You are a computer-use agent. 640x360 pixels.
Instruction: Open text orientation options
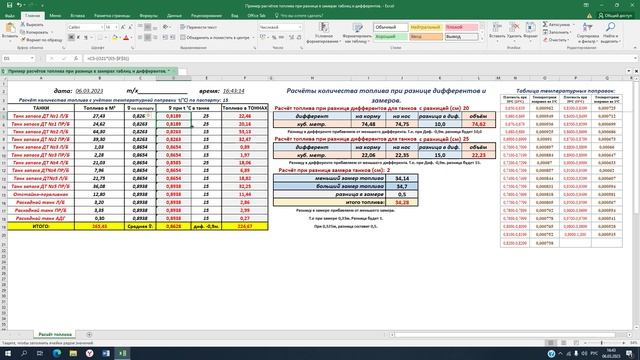click(166, 27)
